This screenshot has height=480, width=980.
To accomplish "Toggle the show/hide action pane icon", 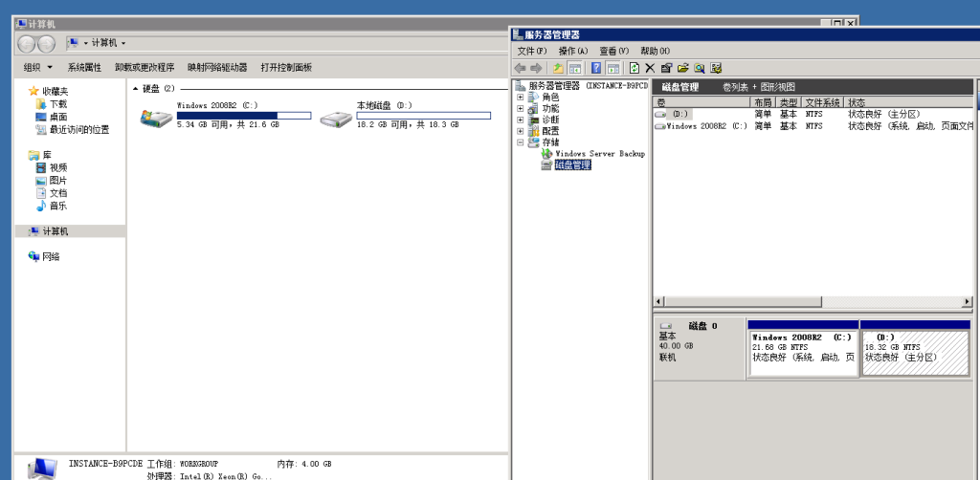I will [x=613, y=68].
